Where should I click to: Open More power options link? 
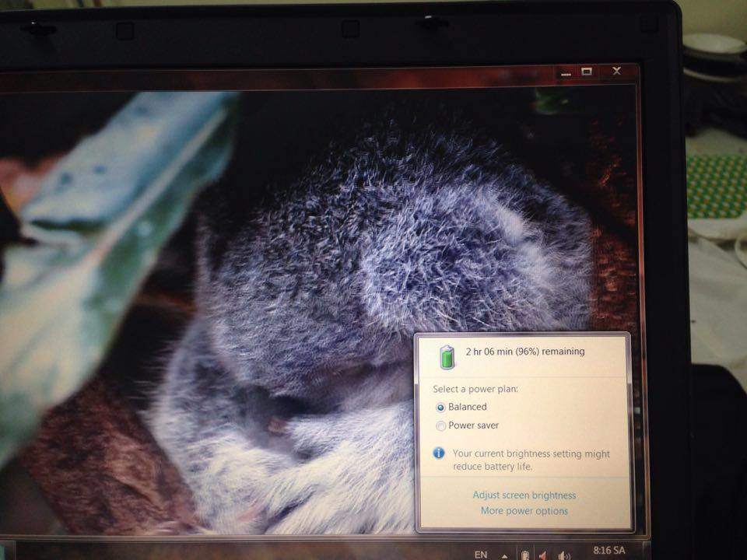pyautogui.click(x=524, y=511)
